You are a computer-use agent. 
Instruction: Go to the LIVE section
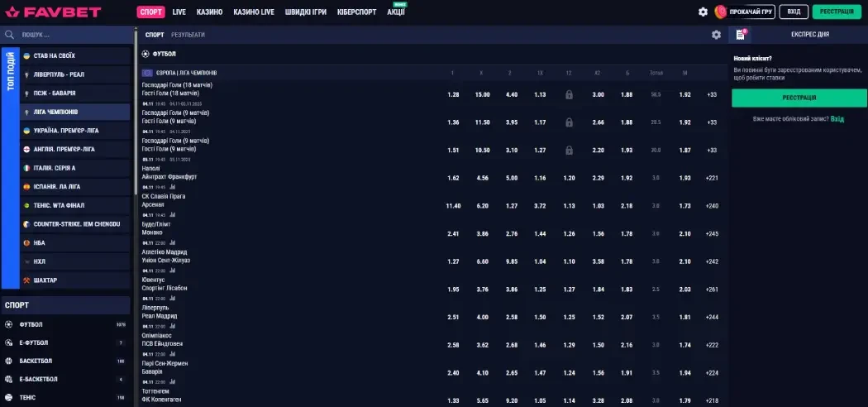point(179,12)
